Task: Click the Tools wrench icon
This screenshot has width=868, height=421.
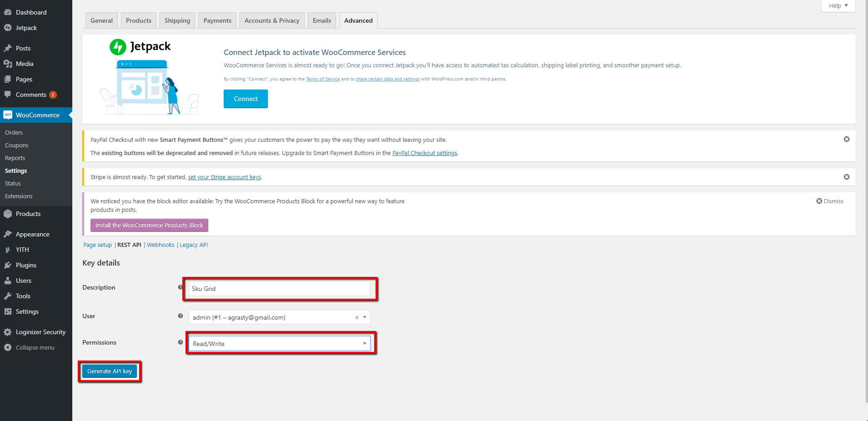Action: pos(8,296)
